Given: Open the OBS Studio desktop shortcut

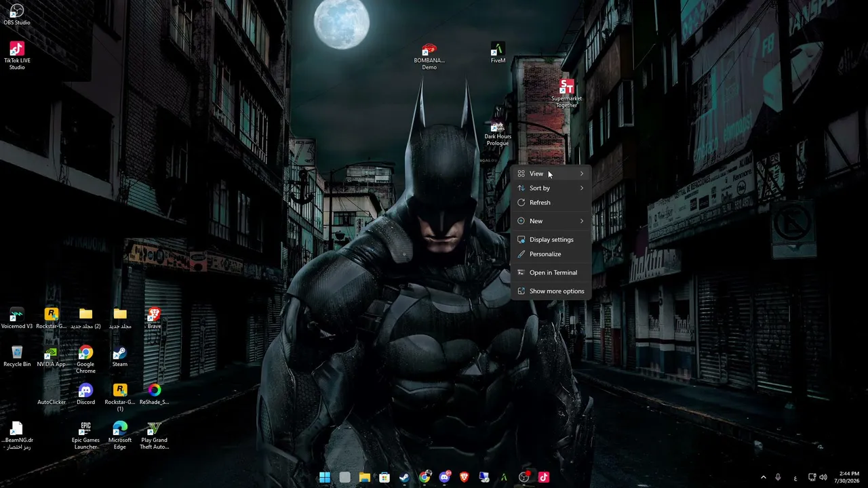Looking at the screenshot, I should 17,14.
